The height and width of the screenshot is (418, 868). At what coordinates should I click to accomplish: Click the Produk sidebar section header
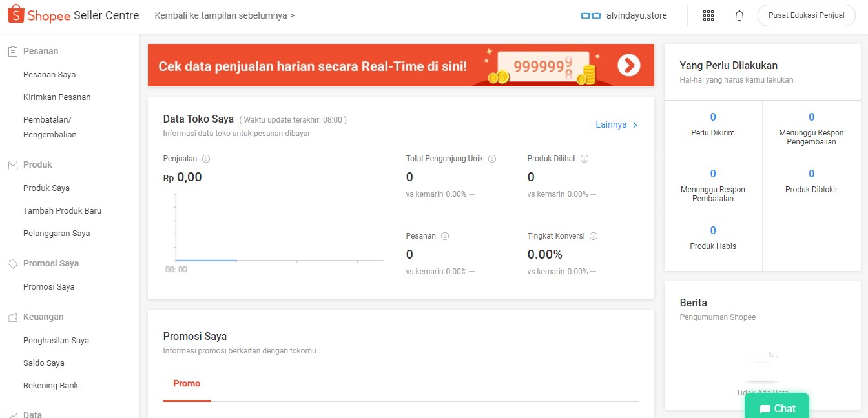tap(37, 164)
